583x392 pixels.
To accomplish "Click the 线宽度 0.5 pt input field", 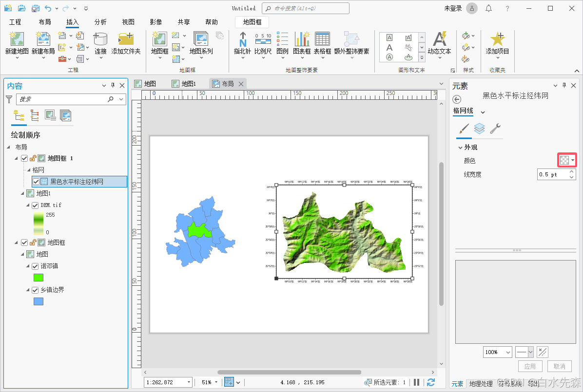I will click(x=552, y=174).
